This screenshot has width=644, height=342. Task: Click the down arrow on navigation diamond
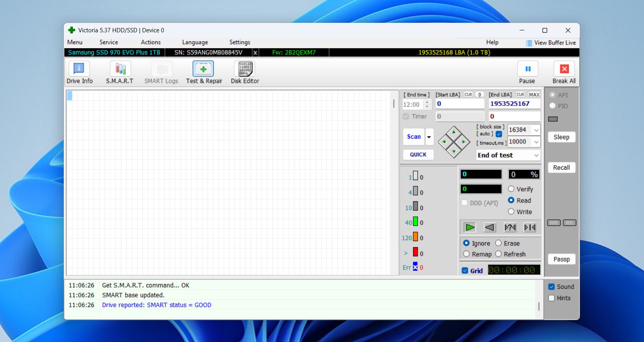454,152
